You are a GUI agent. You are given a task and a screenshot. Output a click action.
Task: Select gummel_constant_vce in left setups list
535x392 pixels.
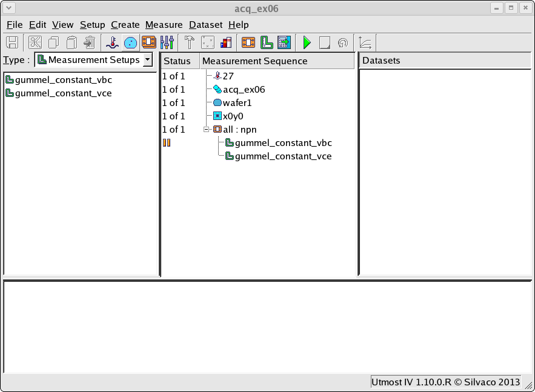point(59,93)
